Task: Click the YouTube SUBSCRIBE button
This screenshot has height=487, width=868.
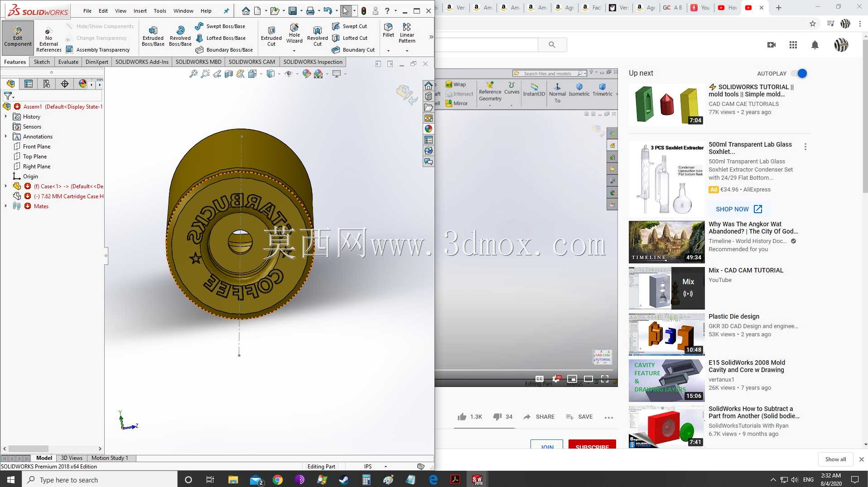Action: click(x=592, y=444)
